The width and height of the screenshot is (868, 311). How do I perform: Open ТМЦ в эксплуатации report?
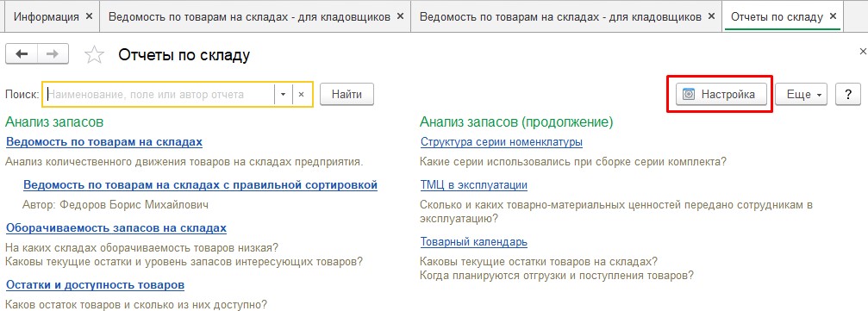click(474, 185)
